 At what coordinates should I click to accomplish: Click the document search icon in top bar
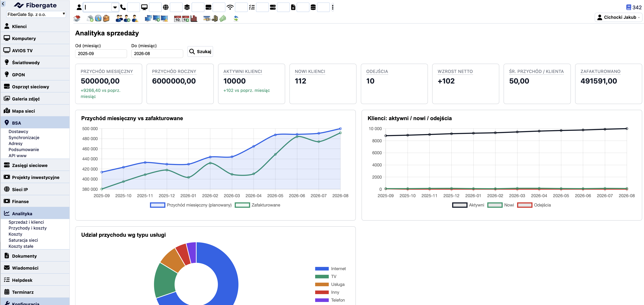tap(293, 7)
